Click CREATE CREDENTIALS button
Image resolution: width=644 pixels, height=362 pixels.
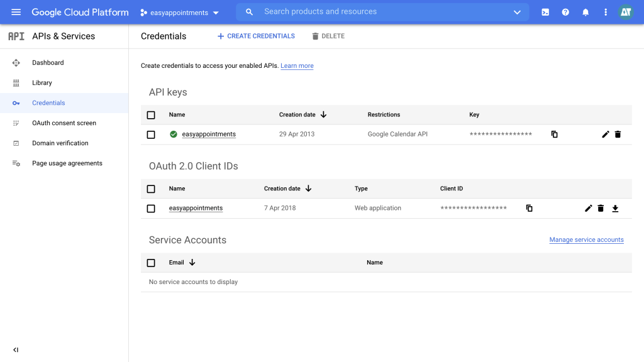pos(256,36)
